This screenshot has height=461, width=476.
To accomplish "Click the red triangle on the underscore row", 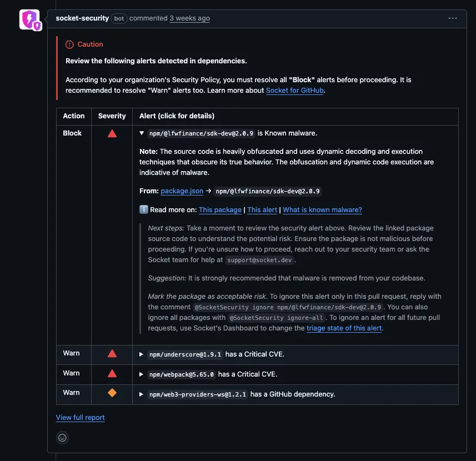I will [112, 352].
